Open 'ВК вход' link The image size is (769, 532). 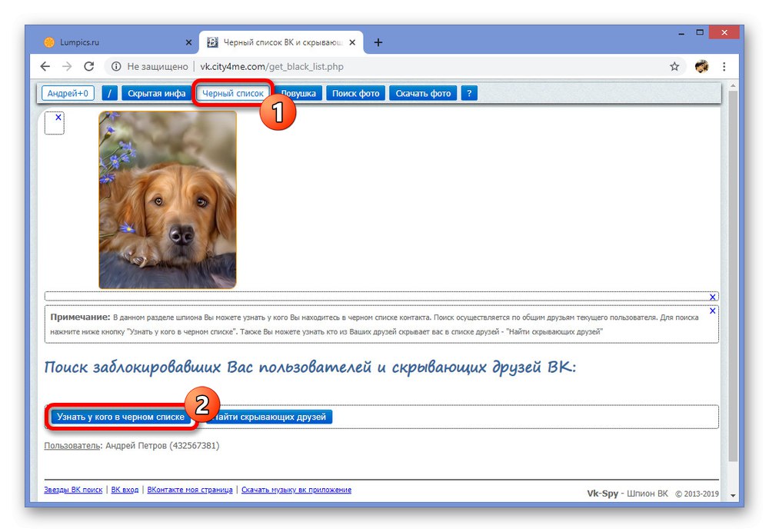pyautogui.click(x=125, y=490)
